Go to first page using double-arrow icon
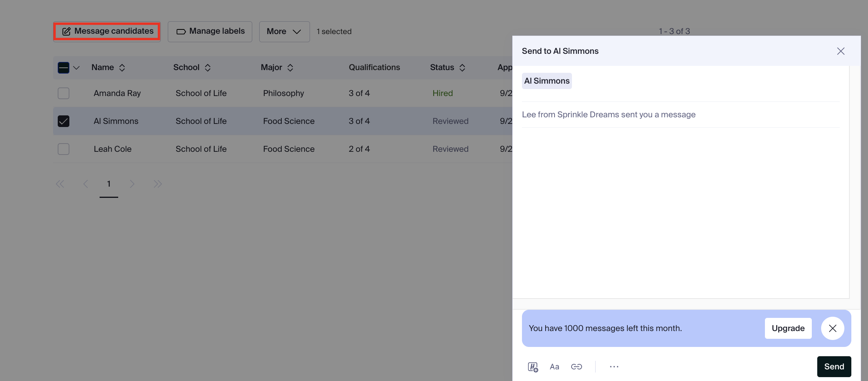The width and height of the screenshot is (868, 381). (60, 184)
